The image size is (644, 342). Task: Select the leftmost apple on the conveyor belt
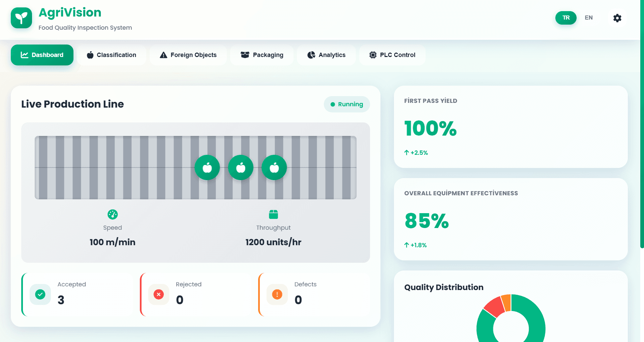[207, 168]
